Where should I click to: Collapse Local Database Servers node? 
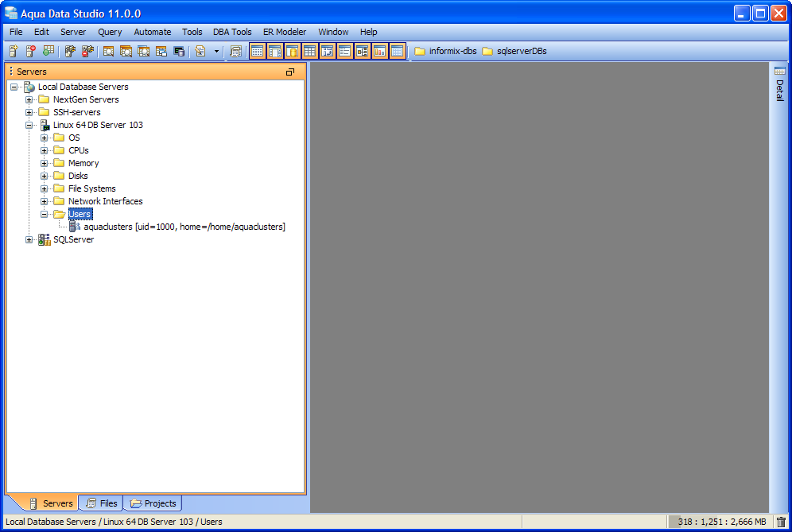pyautogui.click(x=14, y=87)
